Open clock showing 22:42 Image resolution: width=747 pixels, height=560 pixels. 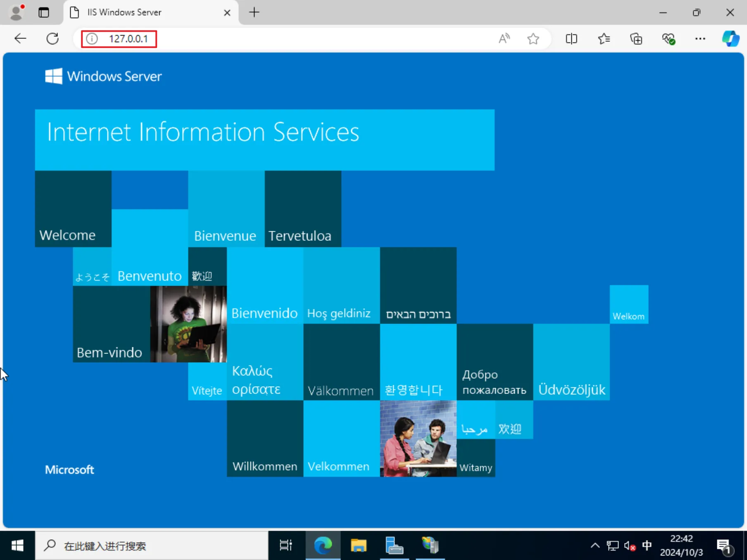point(681,546)
